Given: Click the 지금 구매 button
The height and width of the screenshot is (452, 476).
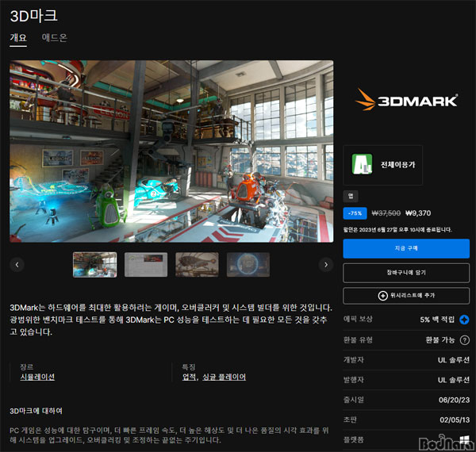Looking at the screenshot, I should [x=406, y=248].
